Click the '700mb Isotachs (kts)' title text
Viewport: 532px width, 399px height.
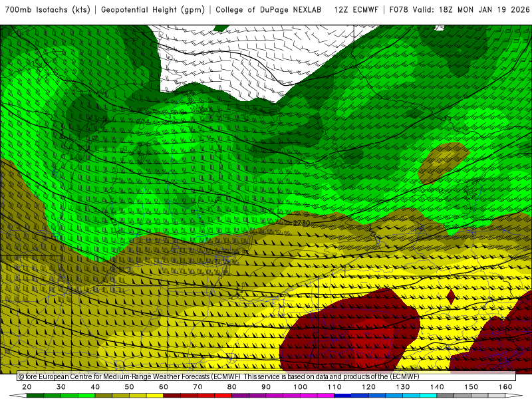point(47,10)
